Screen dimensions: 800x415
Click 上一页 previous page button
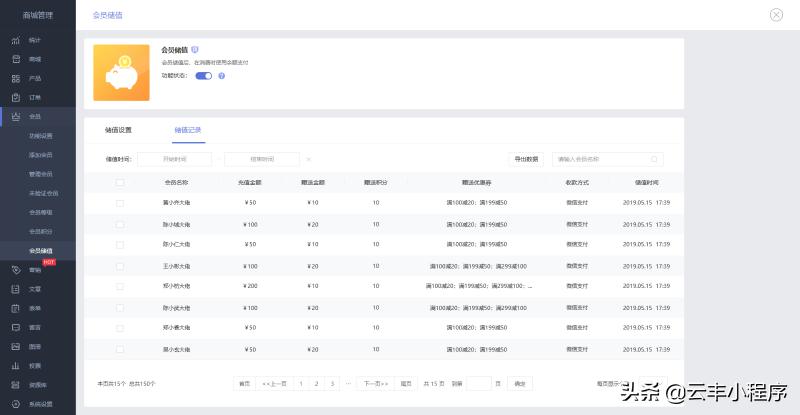[x=274, y=383]
